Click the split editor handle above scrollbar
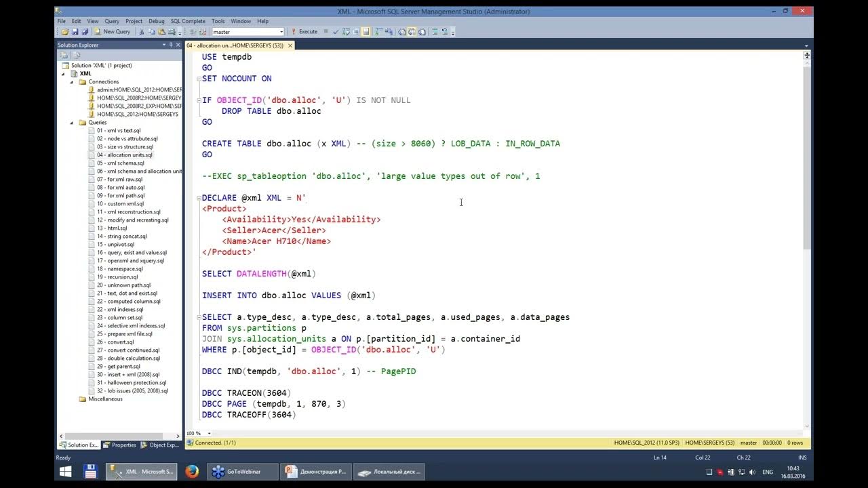868x488 pixels. (x=806, y=55)
